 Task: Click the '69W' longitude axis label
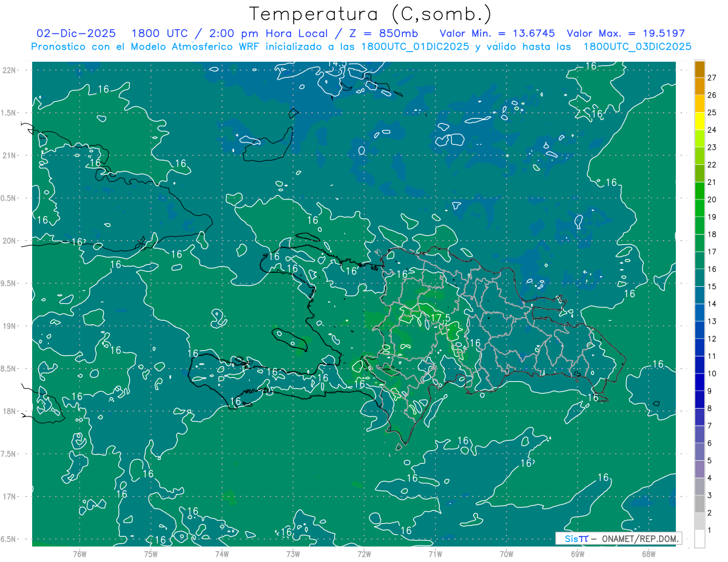(578, 554)
